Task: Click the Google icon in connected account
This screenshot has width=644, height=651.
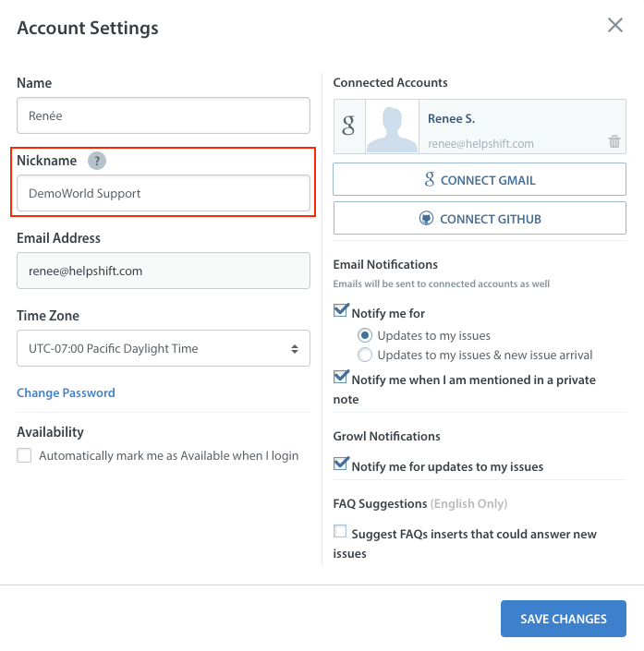Action: (x=348, y=127)
